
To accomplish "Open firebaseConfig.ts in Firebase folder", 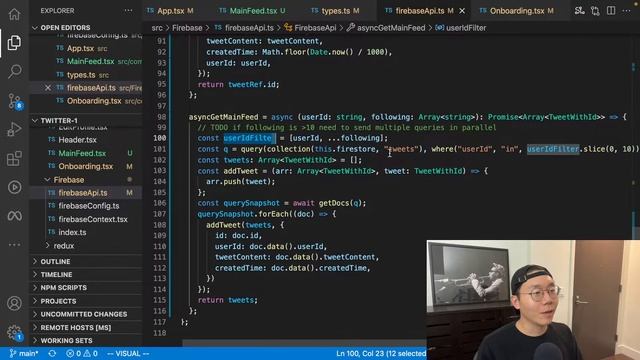I will pyautogui.click(x=89, y=206).
